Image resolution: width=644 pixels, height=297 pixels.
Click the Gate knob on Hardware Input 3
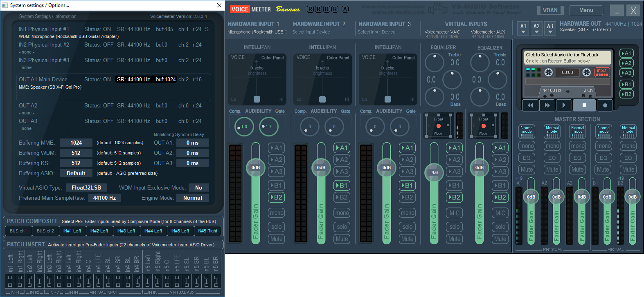click(400, 127)
